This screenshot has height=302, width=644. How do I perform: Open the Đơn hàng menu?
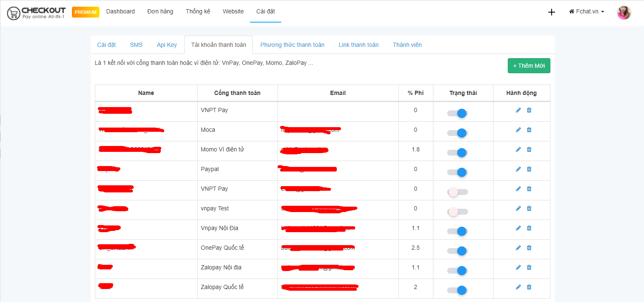pyautogui.click(x=160, y=12)
